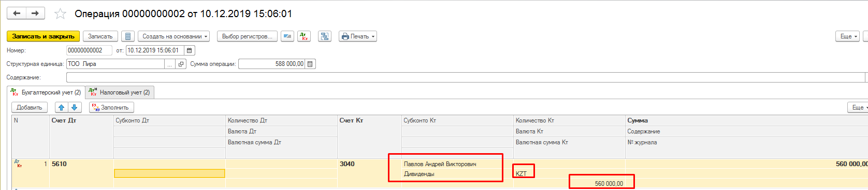Move the row up with the blue up arrow
This screenshot has width=868, height=190.
pyautogui.click(x=62, y=107)
